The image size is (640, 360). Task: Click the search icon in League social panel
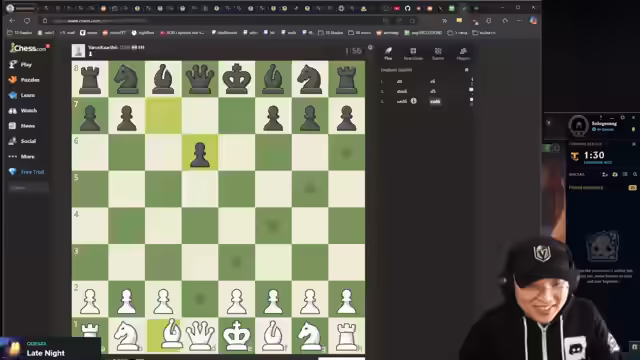coord(635,174)
